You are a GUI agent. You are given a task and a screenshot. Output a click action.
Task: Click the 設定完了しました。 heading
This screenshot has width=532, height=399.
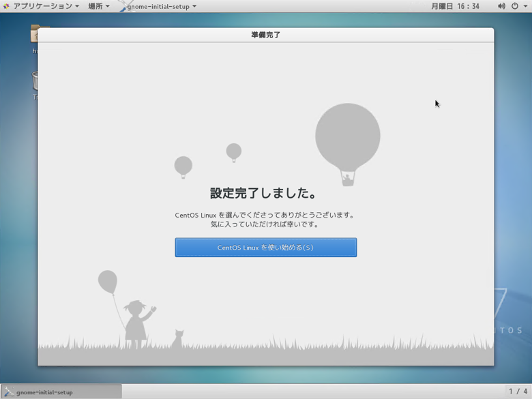[264, 193]
